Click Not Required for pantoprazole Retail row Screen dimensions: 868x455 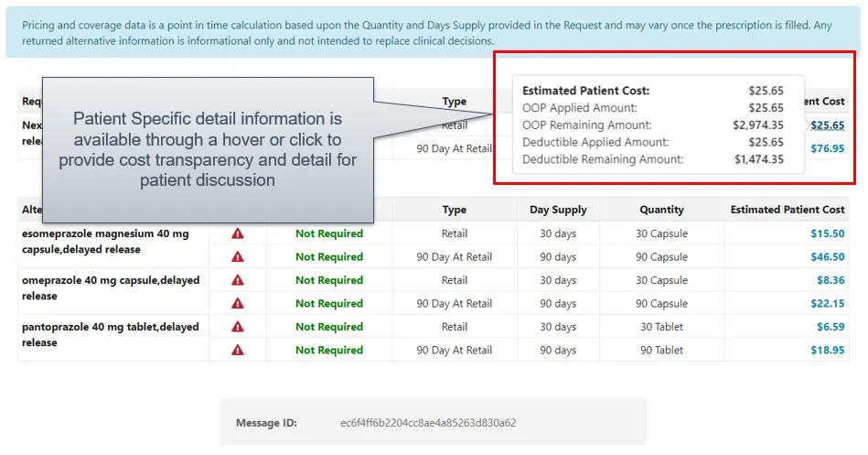[329, 327]
